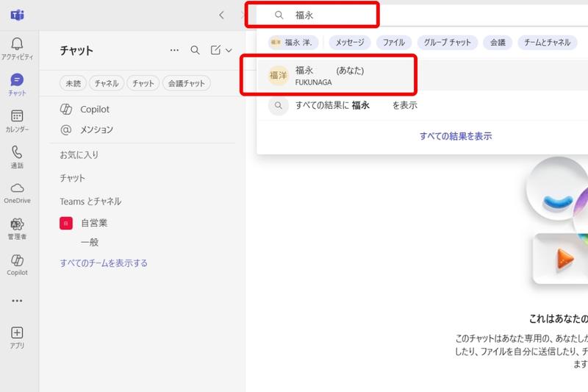Image resolution: width=588 pixels, height=392 pixels.
Task: Toggle the 未読 filter pill
Action: coord(73,83)
